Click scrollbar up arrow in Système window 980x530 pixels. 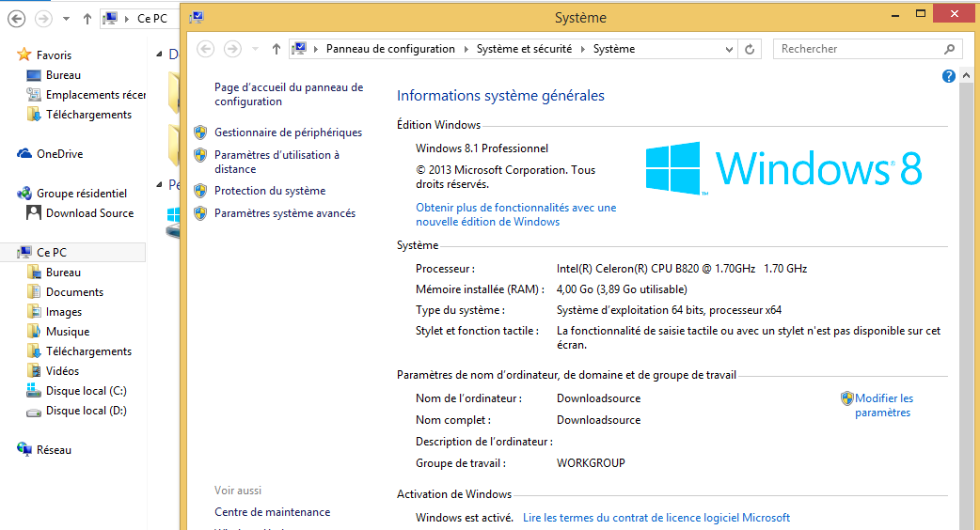pos(966,75)
